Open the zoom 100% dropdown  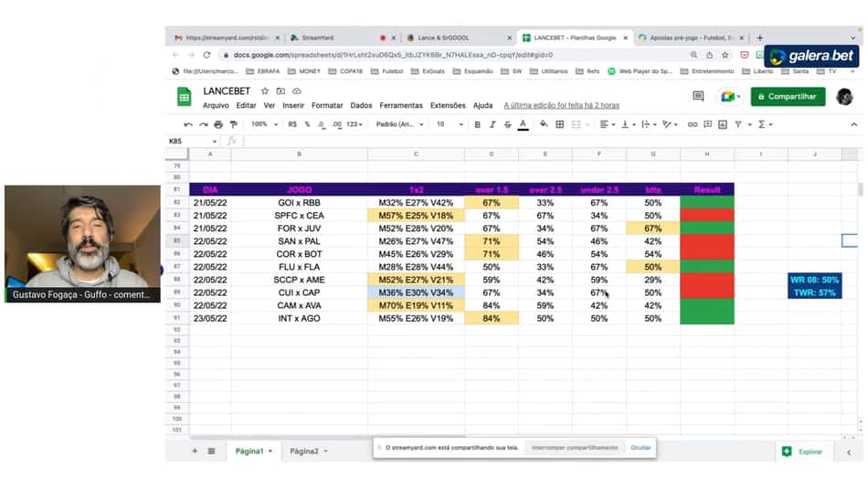click(x=264, y=124)
